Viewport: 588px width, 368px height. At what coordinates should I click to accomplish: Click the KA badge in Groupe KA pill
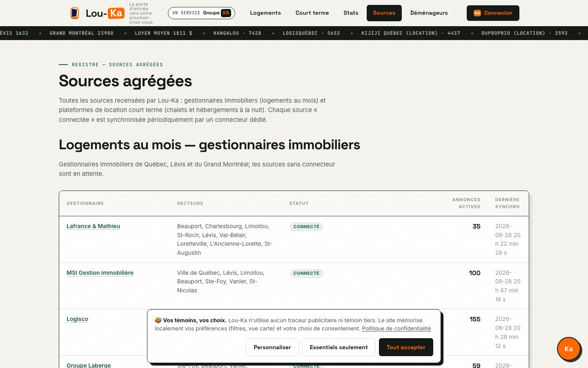click(226, 13)
